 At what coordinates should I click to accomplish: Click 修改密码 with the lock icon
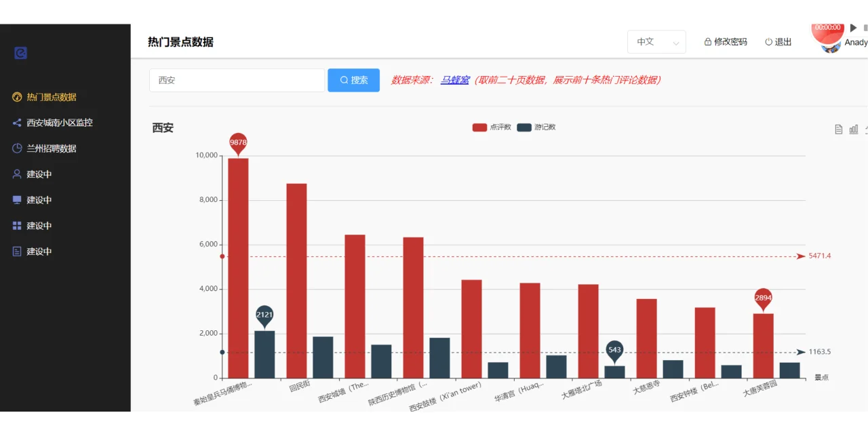point(726,42)
